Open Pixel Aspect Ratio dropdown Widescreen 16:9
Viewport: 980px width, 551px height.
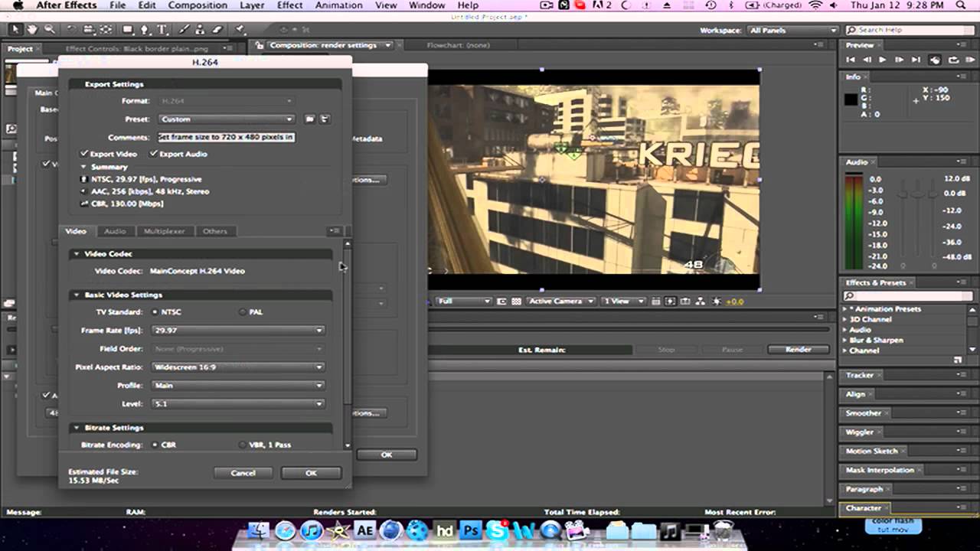[239, 367]
